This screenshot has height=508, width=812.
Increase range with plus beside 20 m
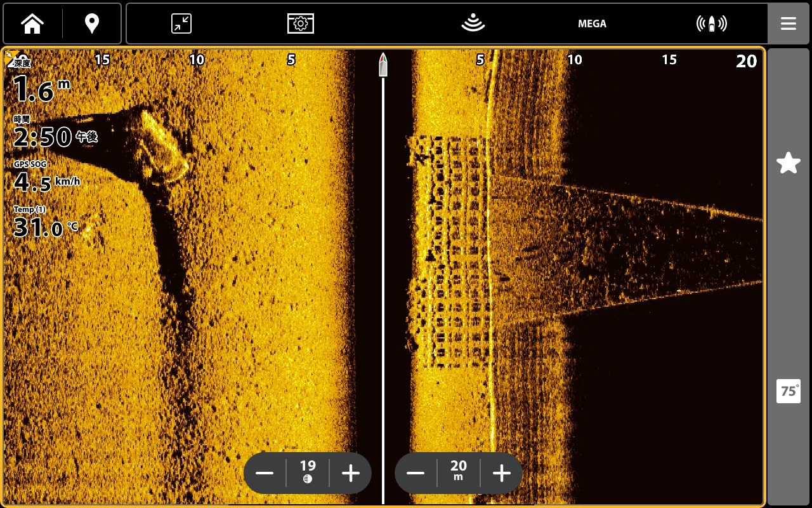pyautogui.click(x=501, y=473)
